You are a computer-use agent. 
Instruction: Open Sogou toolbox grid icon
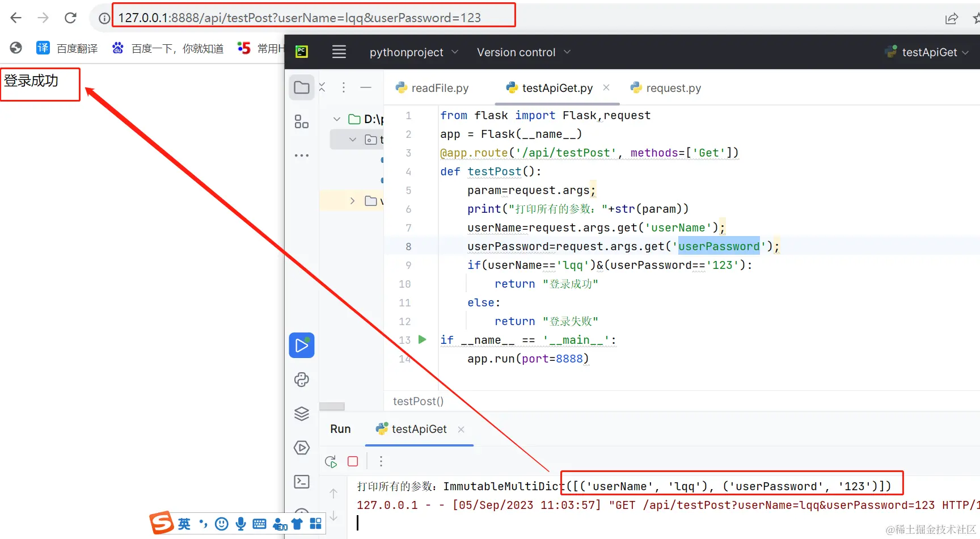(x=316, y=524)
